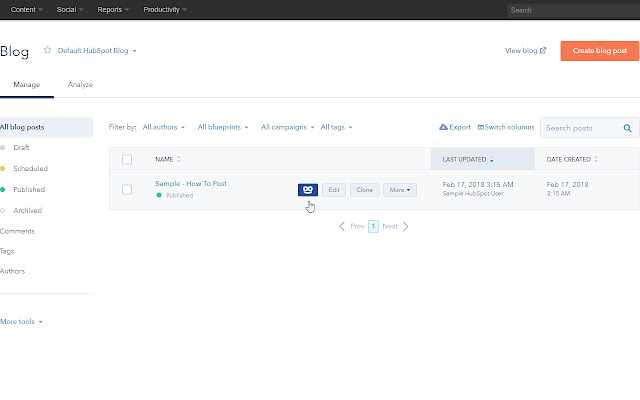Toggle the select-all checkbox in table header
Image resolution: width=640 pixels, height=400 pixels.
[127, 159]
